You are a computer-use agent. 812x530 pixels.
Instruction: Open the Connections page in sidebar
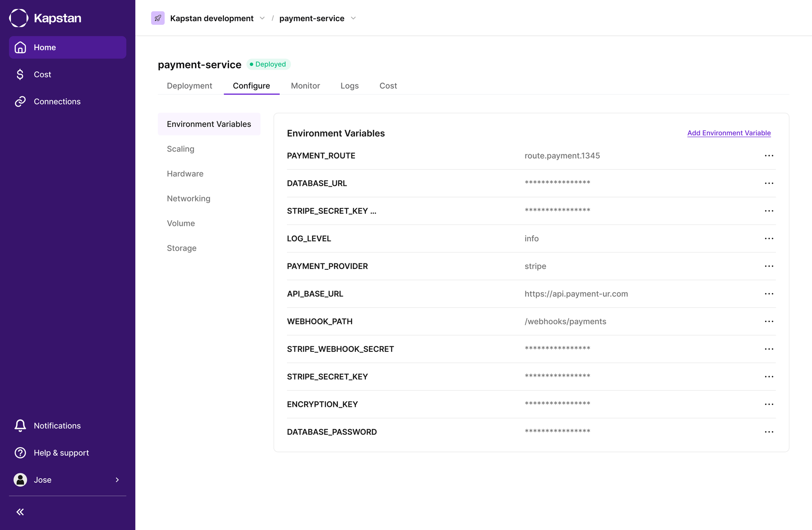[68, 101]
